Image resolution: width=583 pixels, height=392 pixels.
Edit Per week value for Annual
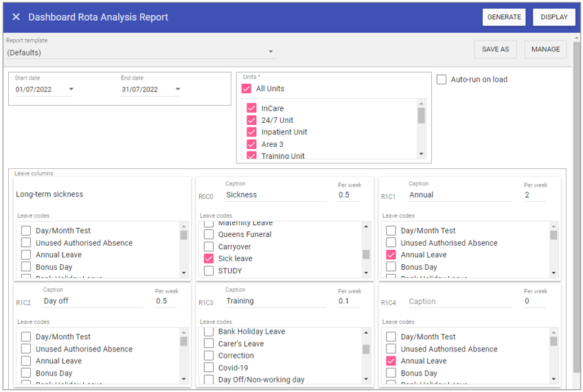[535, 195]
